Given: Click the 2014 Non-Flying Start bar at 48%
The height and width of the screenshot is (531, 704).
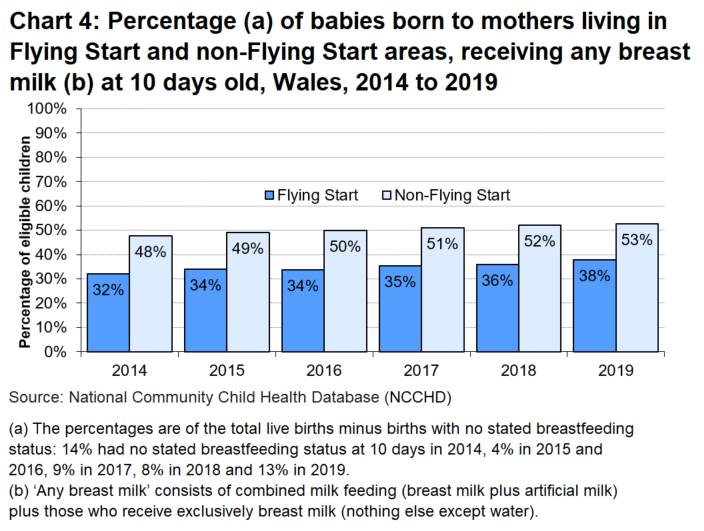Looking at the screenshot, I should click(150, 300).
